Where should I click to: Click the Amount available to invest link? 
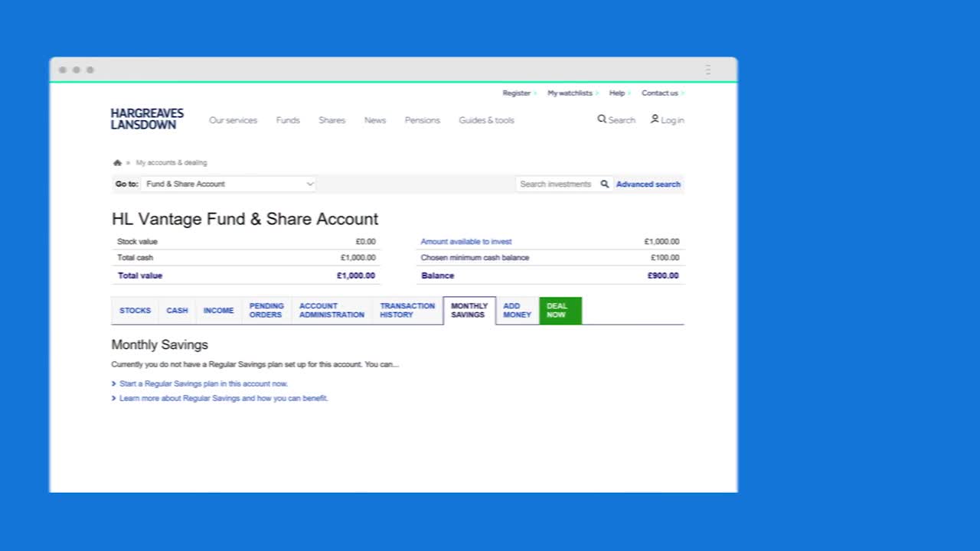pyautogui.click(x=466, y=242)
